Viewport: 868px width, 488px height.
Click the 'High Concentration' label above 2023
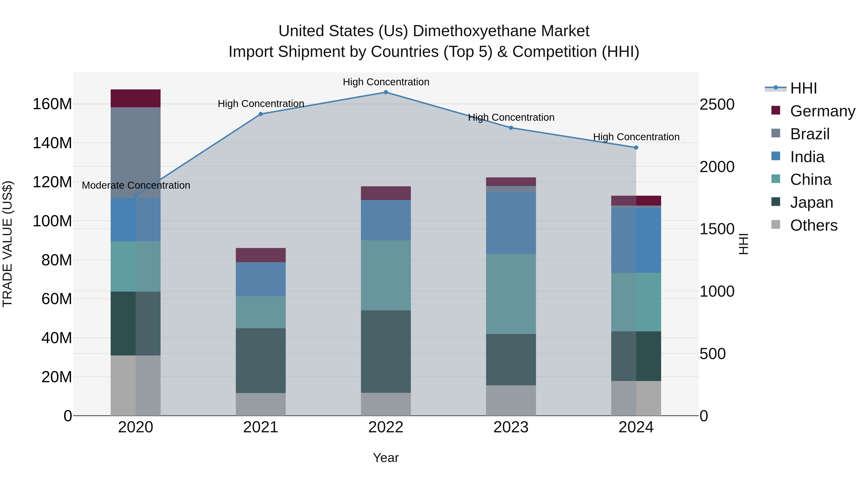tap(511, 118)
